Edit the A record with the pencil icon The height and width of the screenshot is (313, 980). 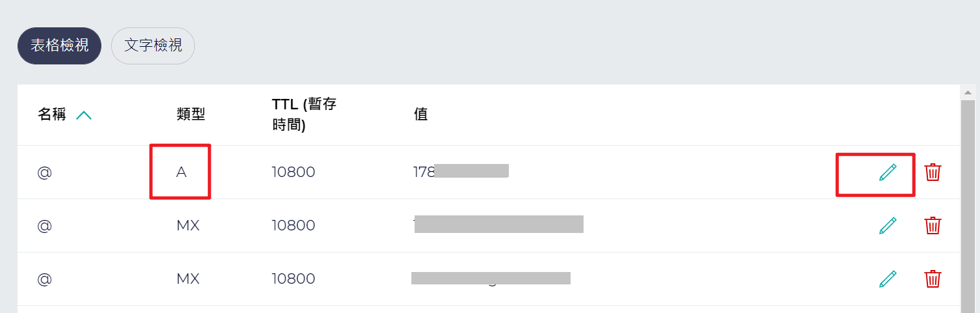[888, 172]
